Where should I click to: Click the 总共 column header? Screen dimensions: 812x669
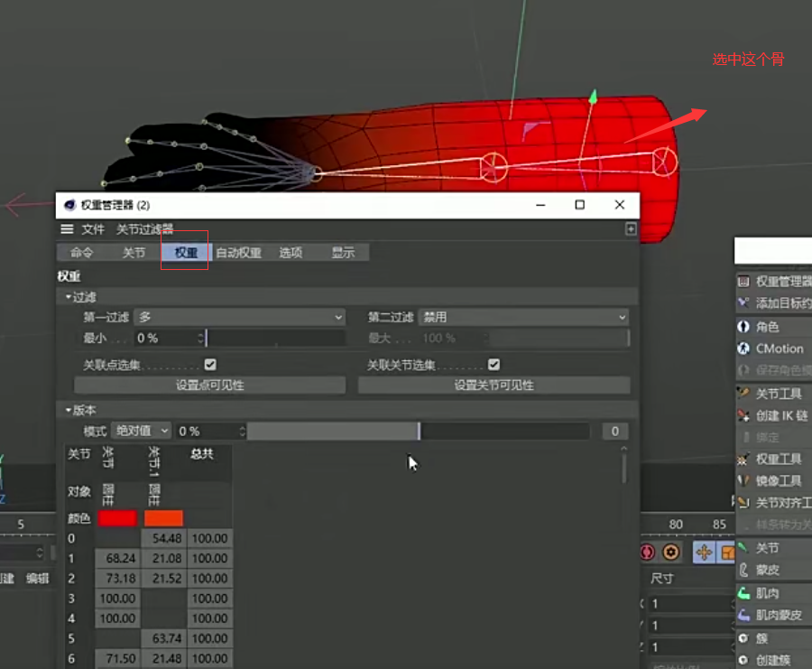[202, 454]
